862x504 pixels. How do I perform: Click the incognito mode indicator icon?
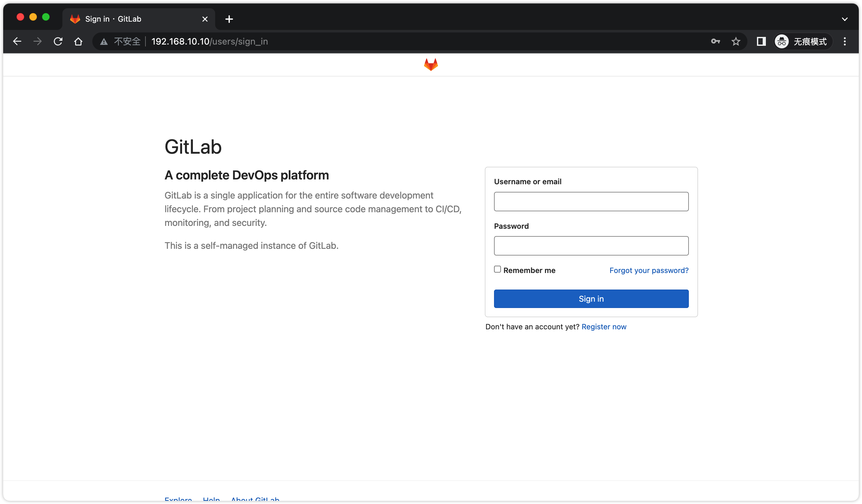[x=782, y=41]
